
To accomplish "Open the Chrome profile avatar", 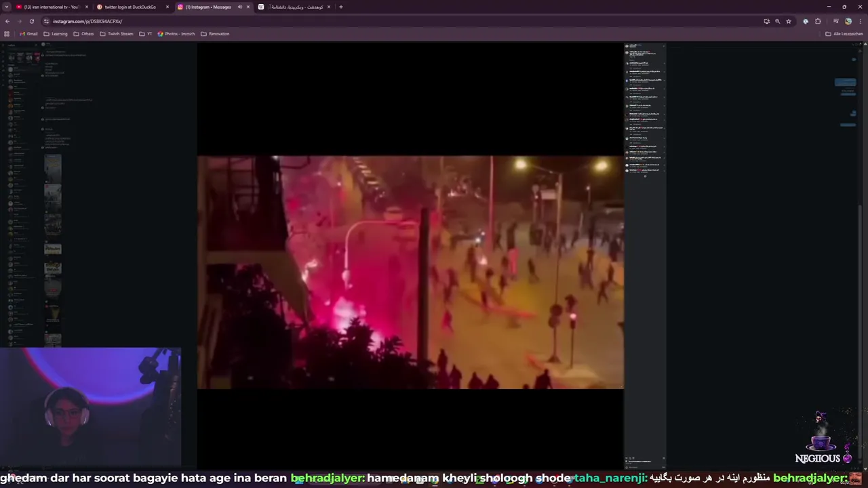I will [848, 21].
